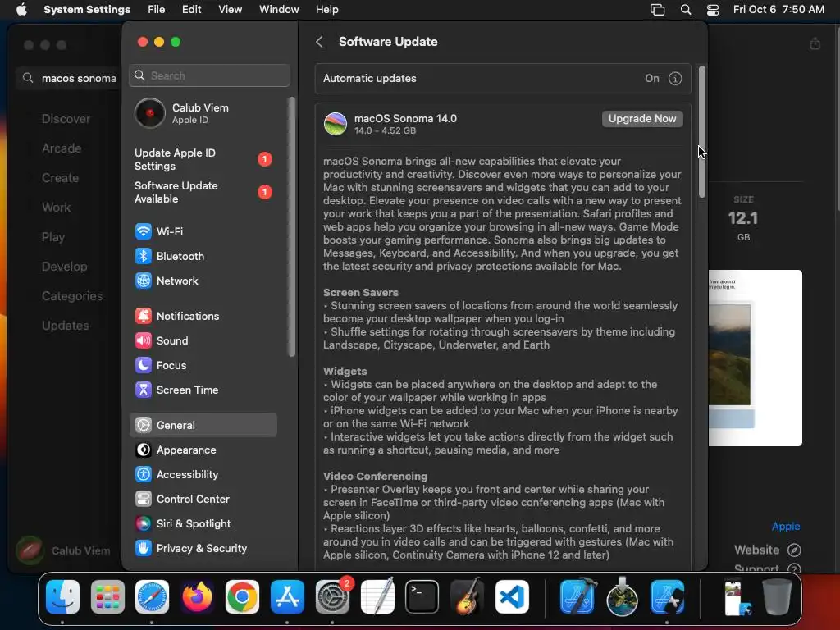The height and width of the screenshot is (630, 840).
Task: Select Categories in App Store sidebar
Action: pos(72,295)
